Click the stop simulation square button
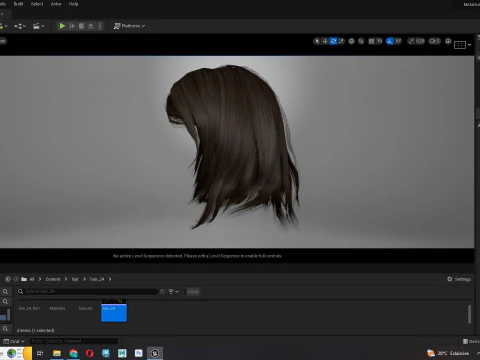This screenshot has width=480, height=360. click(81, 26)
